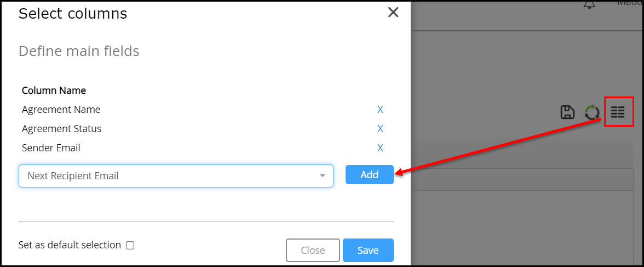The image size is (644, 267).
Task: Dismiss the Select columns dialog
Action: point(393,13)
